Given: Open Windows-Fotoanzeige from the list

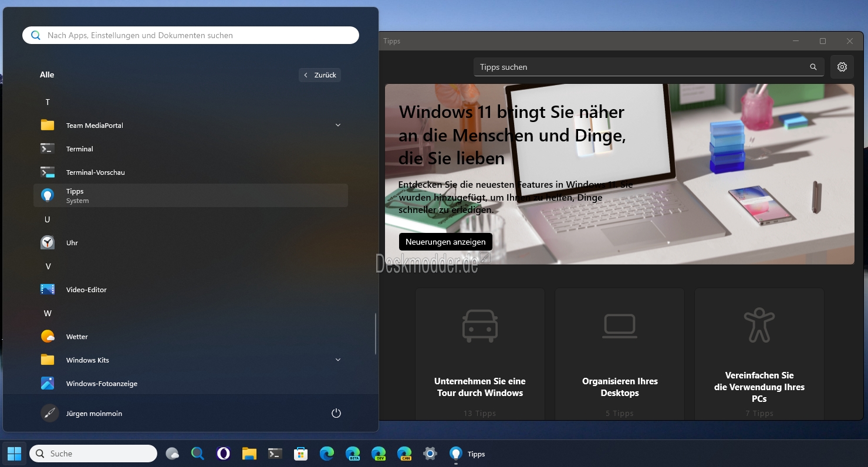Looking at the screenshot, I should [x=191, y=383].
